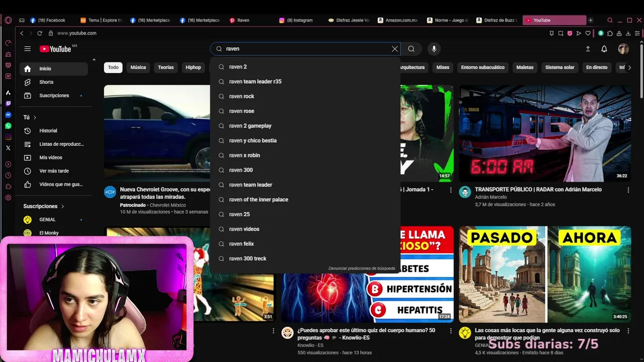The height and width of the screenshot is (362, 644).
Task: Open a new browser tab
Action: click(x=591, y=20)
